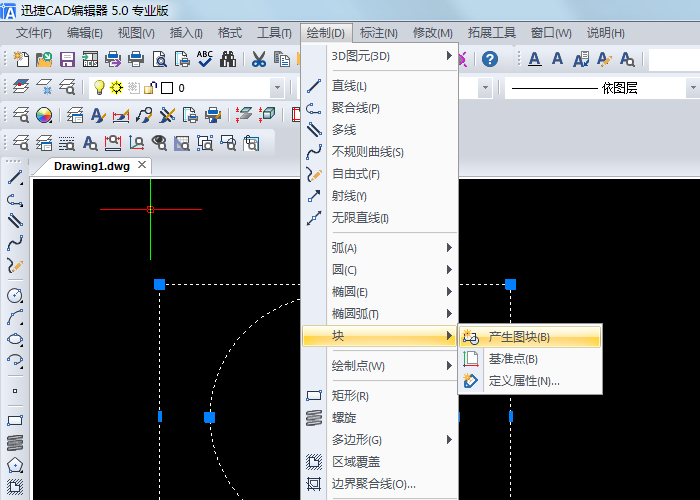The width and height of the screenshot is (700, 500).
Task: Click the binoculars Find icon
Action: [x=227, y=59]
